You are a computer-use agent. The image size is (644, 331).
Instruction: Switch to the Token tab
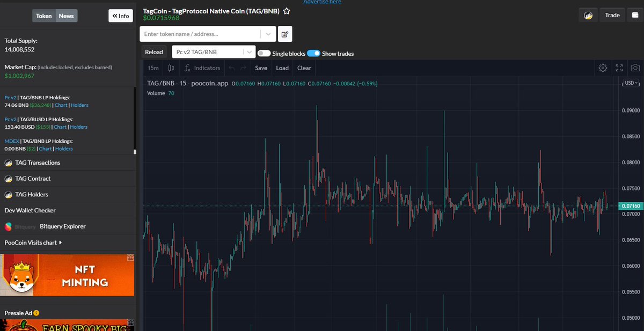(x=44, y=16)
